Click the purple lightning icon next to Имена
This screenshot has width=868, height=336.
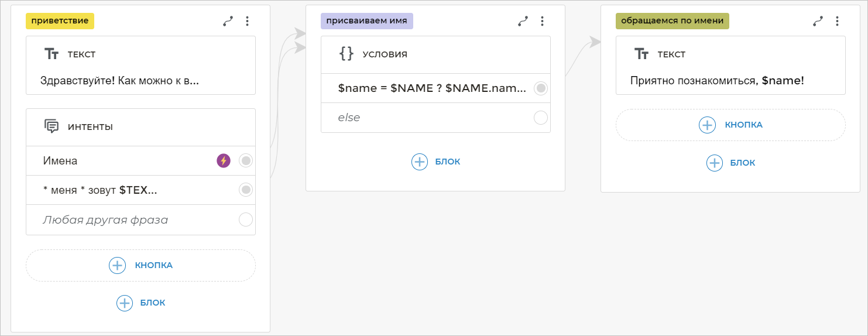tap(224, 160)
